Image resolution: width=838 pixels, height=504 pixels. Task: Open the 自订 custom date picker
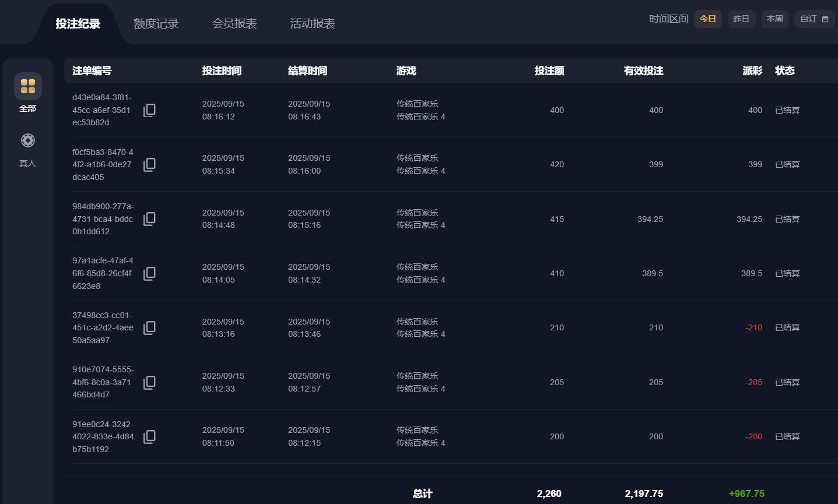pos(814,19)
